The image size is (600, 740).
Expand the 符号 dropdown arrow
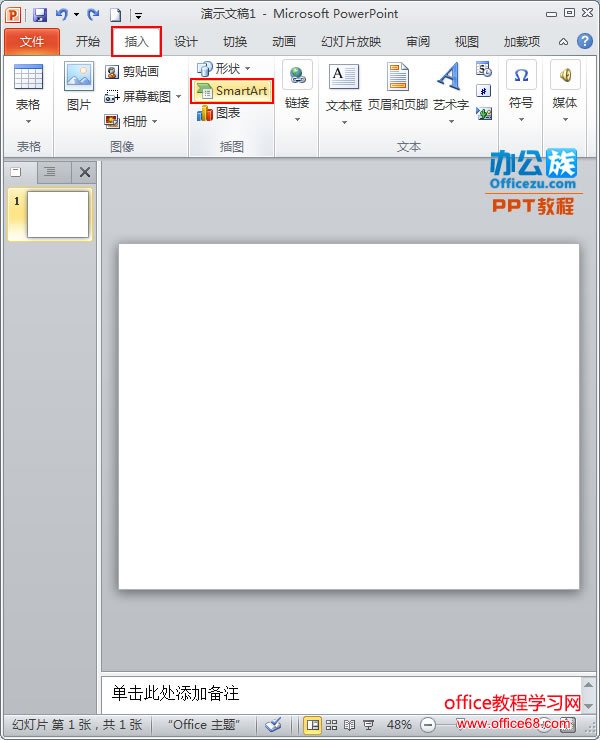point(521,119)
